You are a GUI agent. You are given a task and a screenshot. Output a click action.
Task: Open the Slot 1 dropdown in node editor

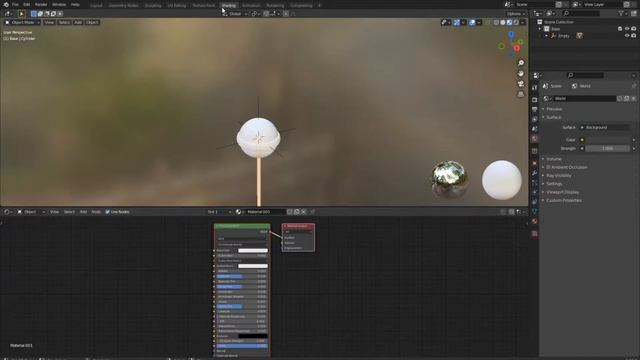[x=219, y=212]
